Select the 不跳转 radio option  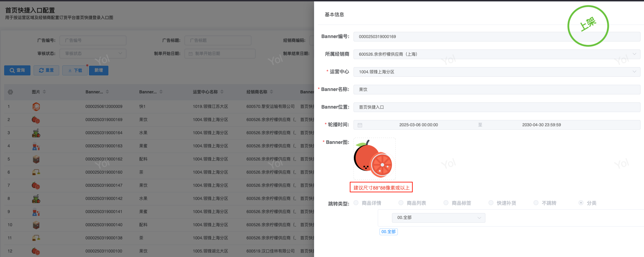pos(536,203)
